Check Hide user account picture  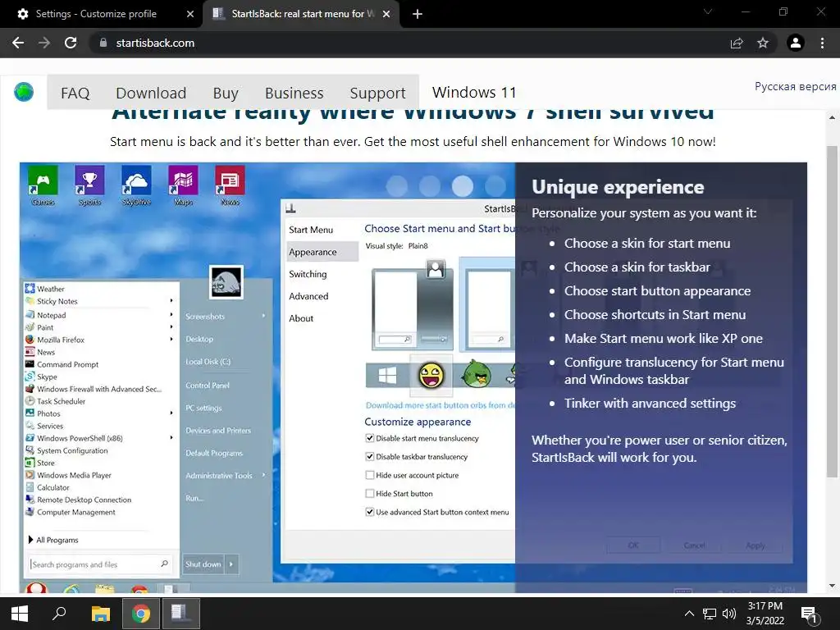point(370,475)
